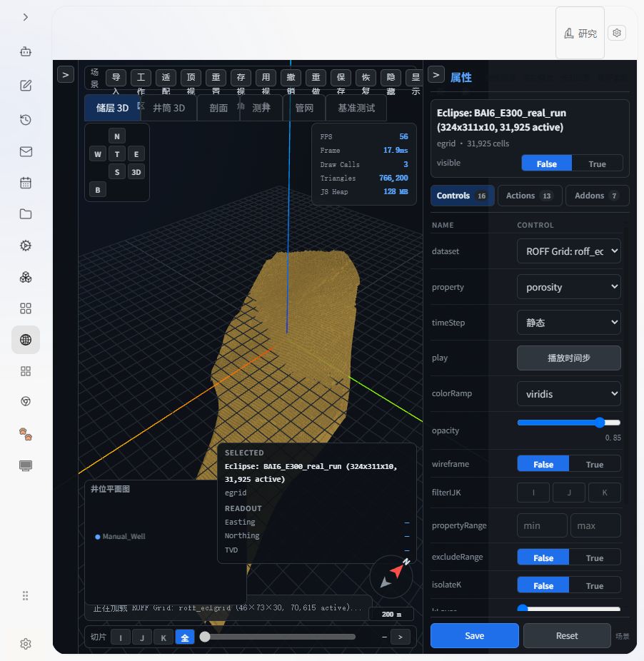
Task: Click the compose/edit note sidebar icon
Action: 26,86
